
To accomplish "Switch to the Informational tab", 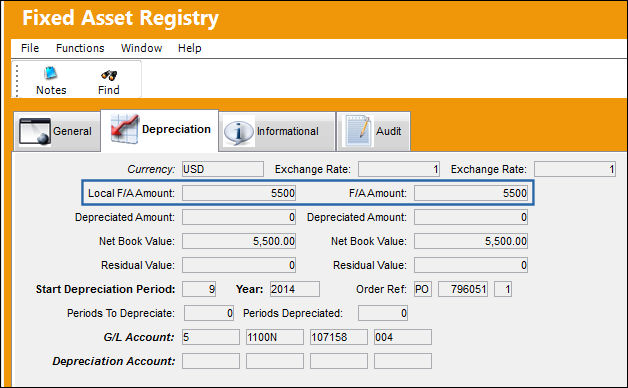I will click(277, 131).
